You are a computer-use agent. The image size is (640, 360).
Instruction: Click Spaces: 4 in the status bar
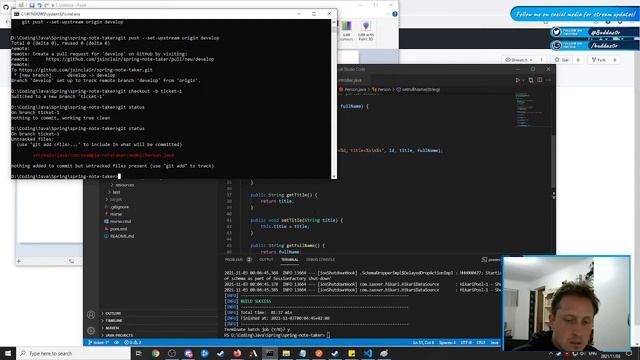447,342
